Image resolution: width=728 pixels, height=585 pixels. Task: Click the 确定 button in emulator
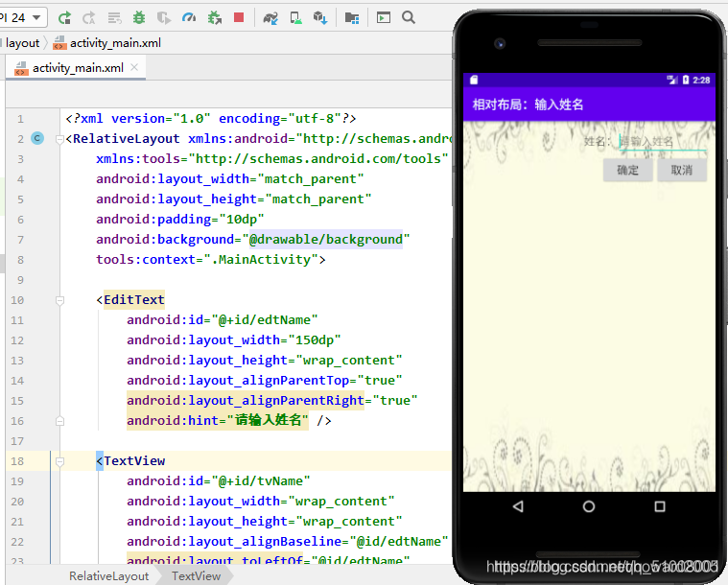(627, 170)
